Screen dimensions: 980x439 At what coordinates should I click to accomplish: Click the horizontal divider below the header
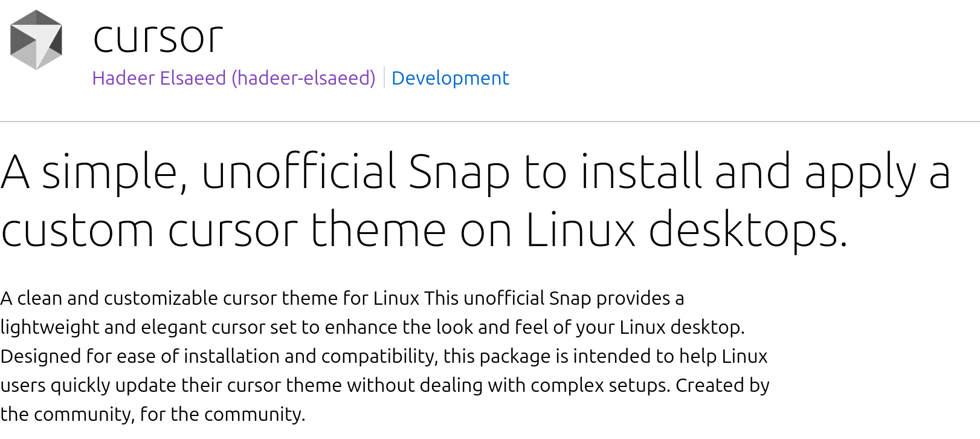[x=490, y=122]
